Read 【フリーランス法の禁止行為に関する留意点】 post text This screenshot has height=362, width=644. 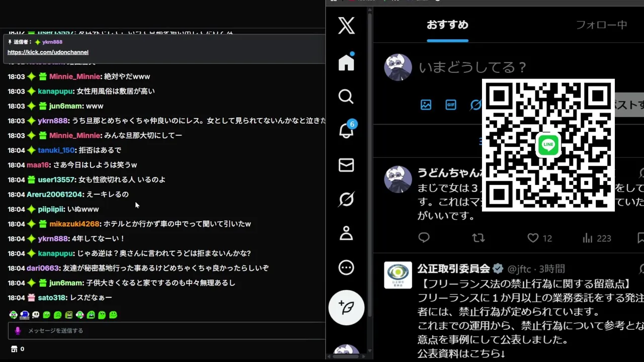(524, 284)
